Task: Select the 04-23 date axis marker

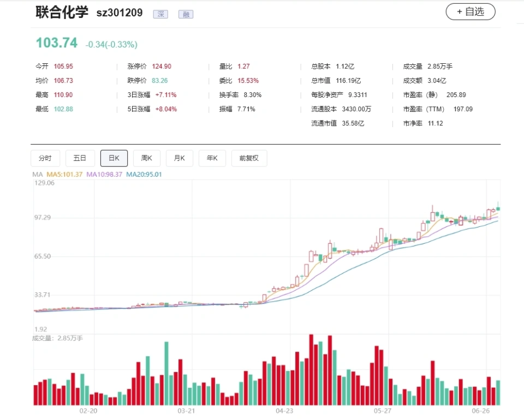Action: click(x=284, y=411)
